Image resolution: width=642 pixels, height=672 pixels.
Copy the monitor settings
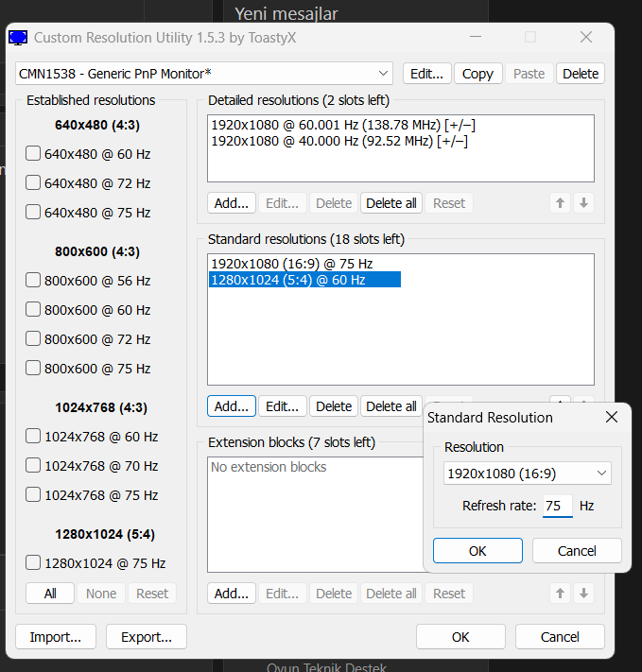[x=478, y=74]
